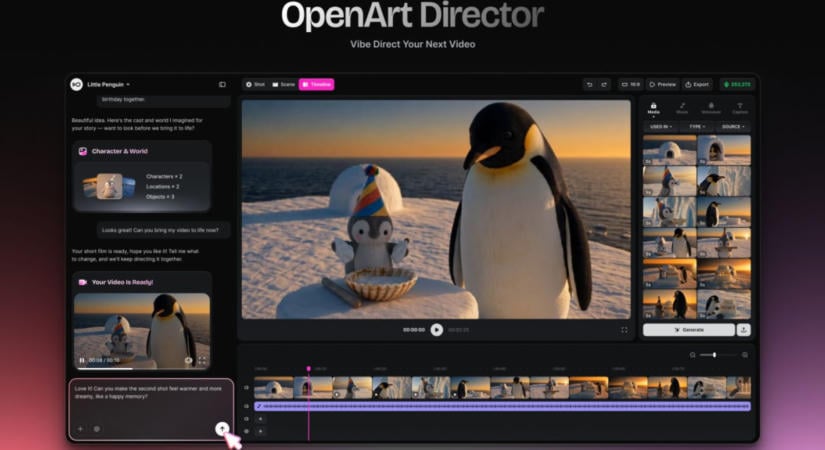Click the upload icon next to Generate

point(743,330)
